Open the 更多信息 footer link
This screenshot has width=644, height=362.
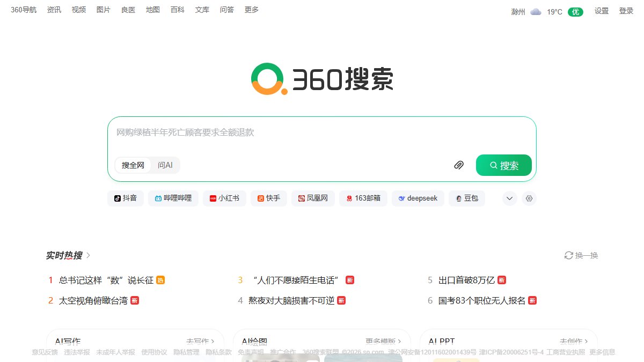[603, 352]
